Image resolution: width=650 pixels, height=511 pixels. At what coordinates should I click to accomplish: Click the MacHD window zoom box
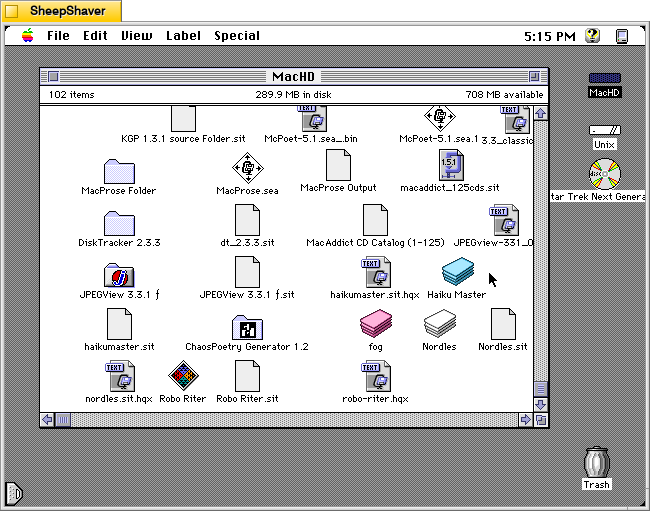click(x=534, y=76)
